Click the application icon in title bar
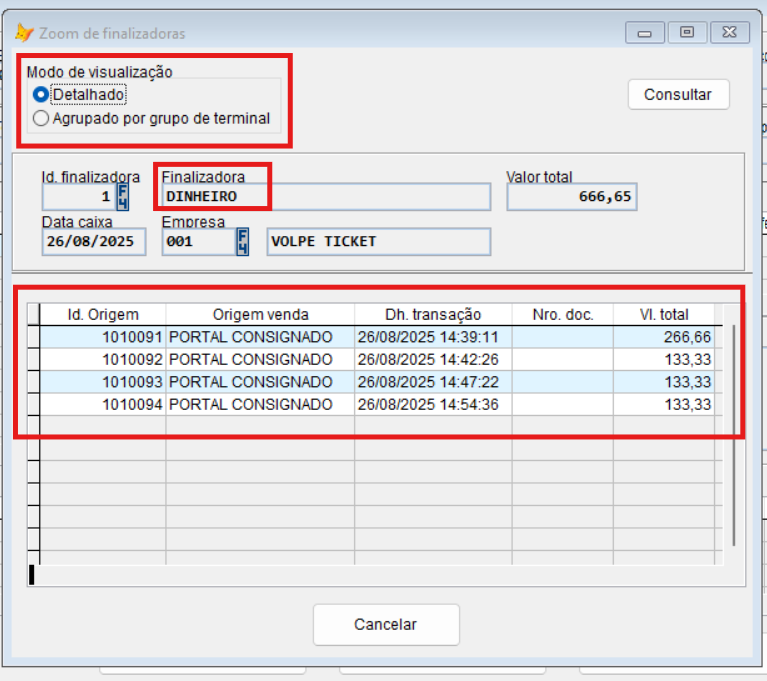767x681 pixels. 24,33
